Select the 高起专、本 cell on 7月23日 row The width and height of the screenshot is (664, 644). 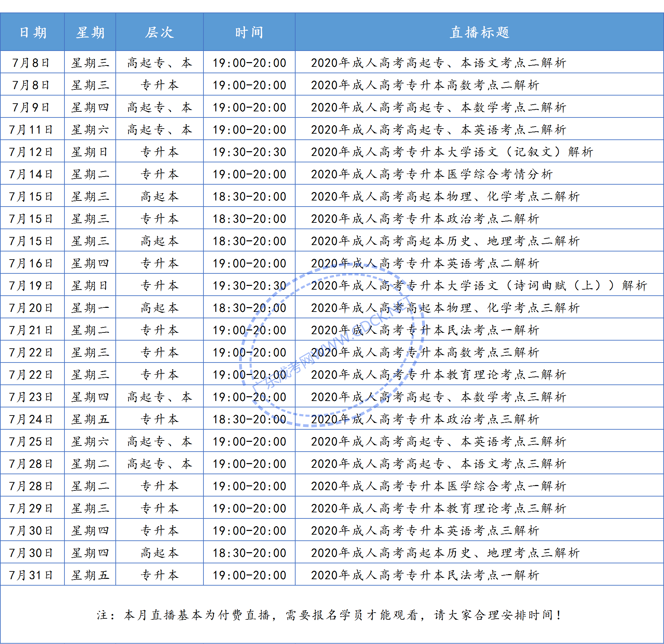159,396
